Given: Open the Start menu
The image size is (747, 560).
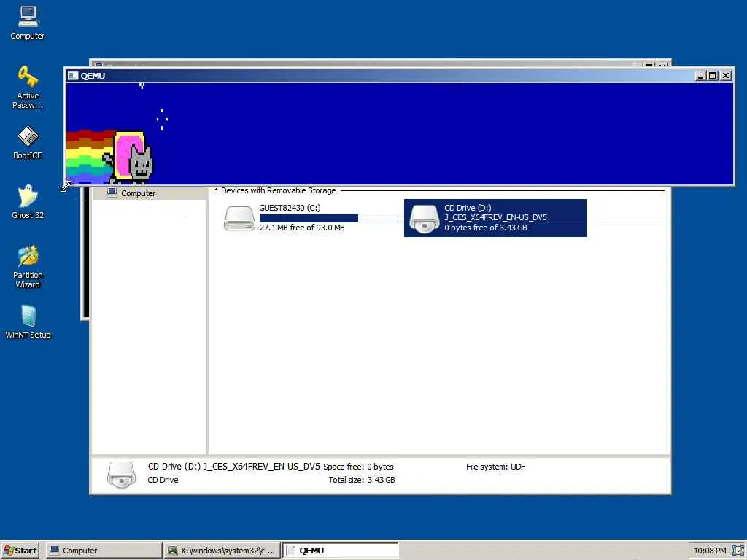Looking at the screenshot, I should click(x=20, y=551).
